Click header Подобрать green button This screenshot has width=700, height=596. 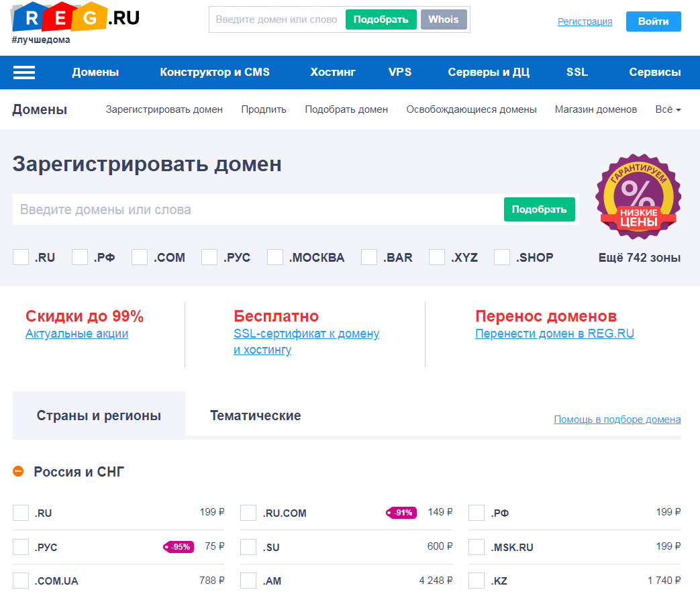(x=381, y=19)
